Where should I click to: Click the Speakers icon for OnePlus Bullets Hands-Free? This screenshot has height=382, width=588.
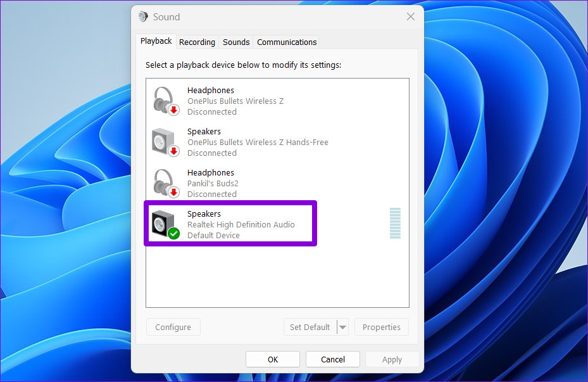tap(163, 139)
